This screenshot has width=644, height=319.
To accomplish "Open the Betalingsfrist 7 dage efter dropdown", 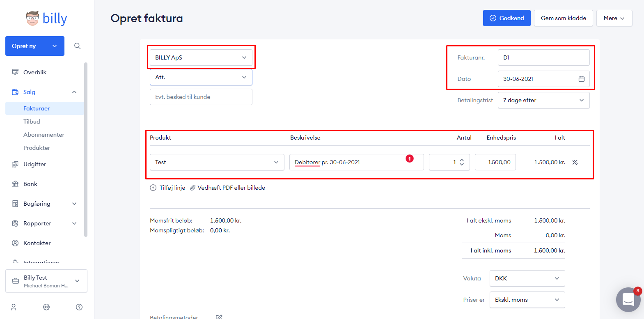I will click(544, 100).
